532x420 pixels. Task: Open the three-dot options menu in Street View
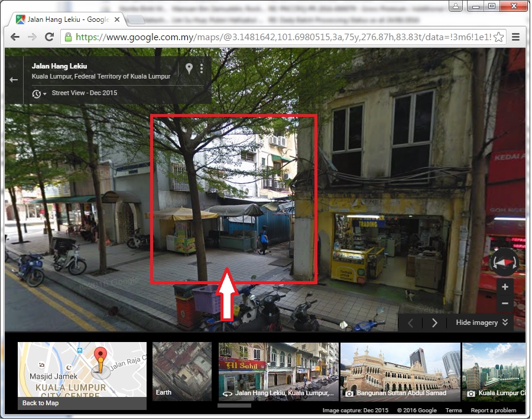click(202, 69)
